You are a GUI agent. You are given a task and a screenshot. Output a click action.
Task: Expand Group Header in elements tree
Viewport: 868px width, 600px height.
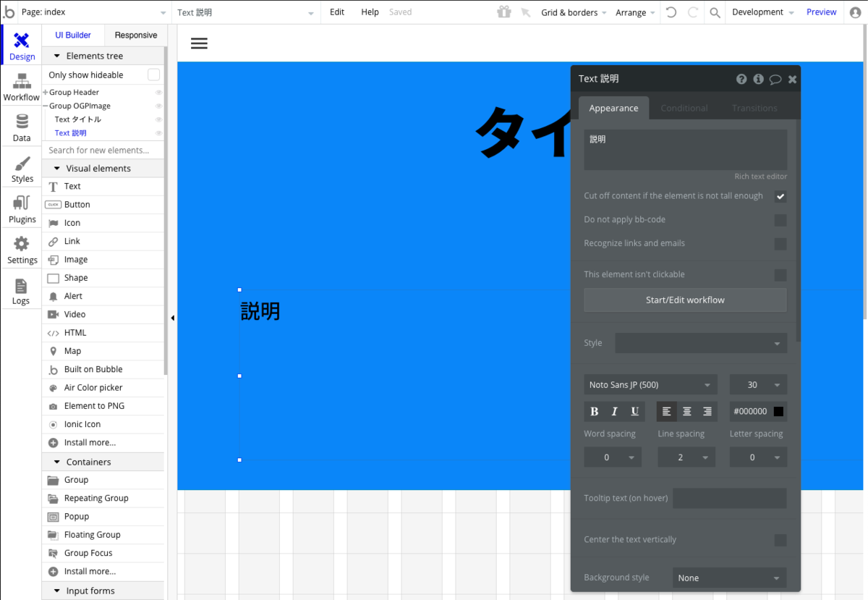(x=46, y=93)
